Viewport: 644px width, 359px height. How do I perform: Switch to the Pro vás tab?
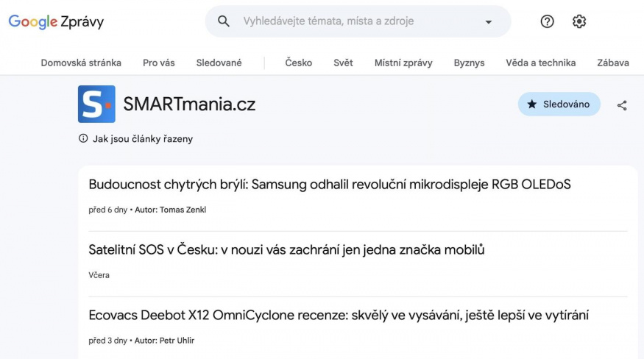click(159, 63)
